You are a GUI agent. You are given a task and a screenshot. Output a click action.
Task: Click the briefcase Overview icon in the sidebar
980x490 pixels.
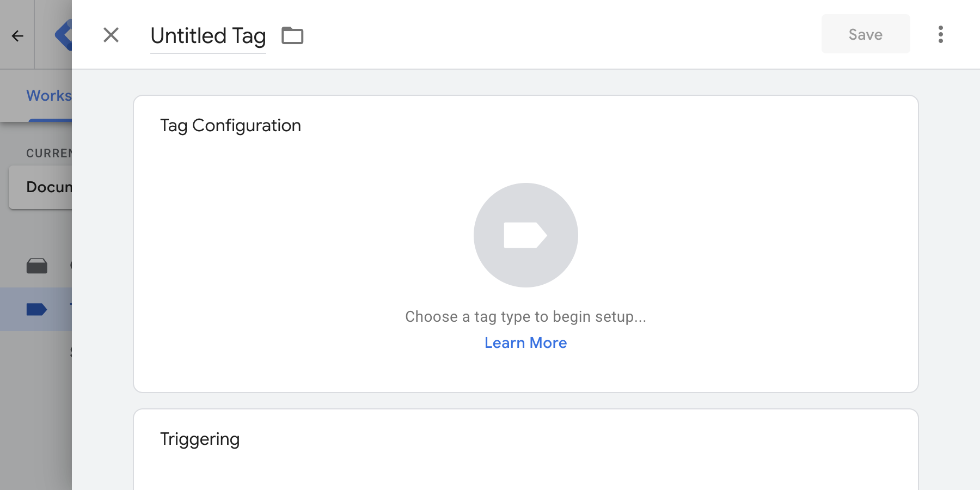(x=36, y=266)
